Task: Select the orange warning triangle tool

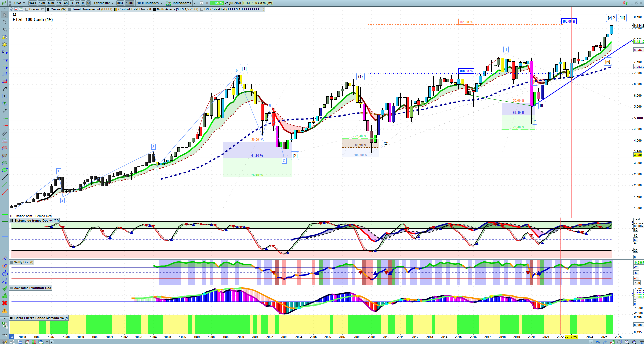Action: (5, 310)
